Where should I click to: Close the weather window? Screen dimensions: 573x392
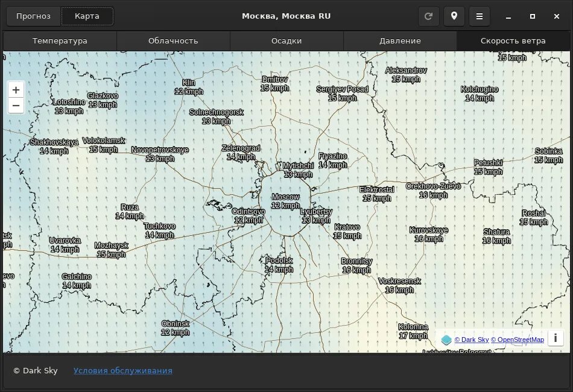(x=557, y=16)
